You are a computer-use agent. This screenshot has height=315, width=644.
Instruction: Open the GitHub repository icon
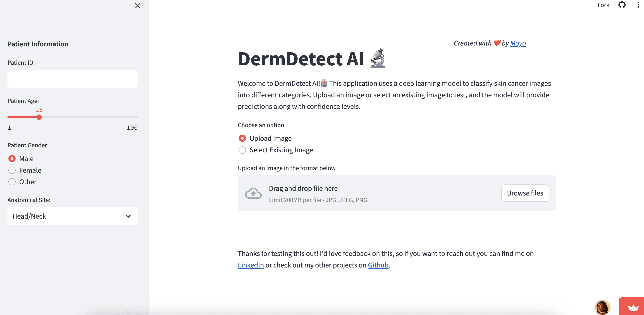[x=622, y=5]
